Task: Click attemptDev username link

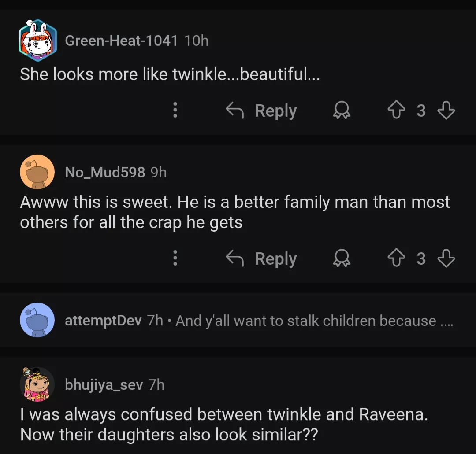Action: click(103, 321)
